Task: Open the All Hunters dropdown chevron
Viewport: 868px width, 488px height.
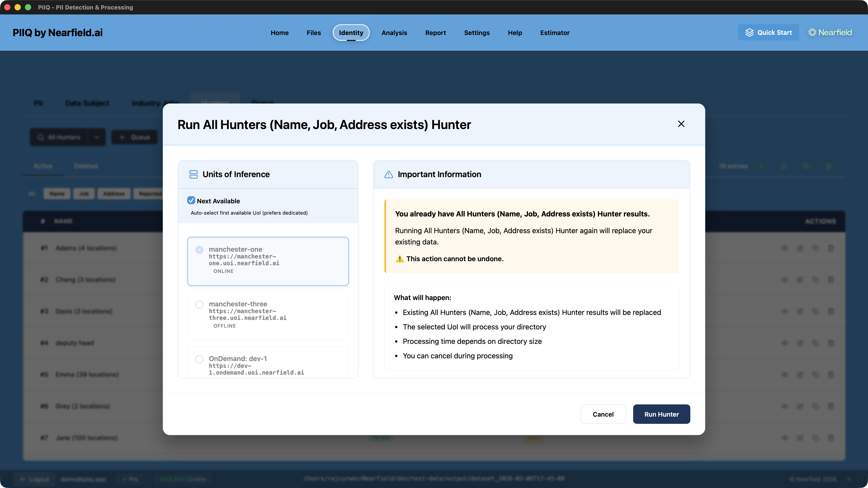Action: [x=97, y=137]
